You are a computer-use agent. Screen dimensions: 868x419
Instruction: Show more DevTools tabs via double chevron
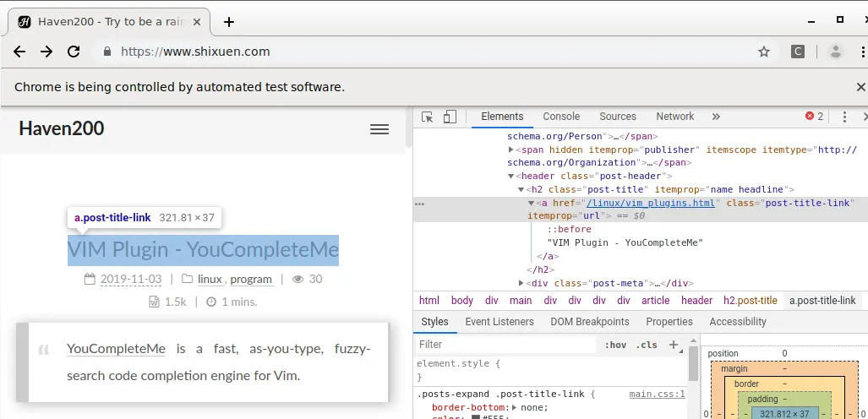[716, 117]
